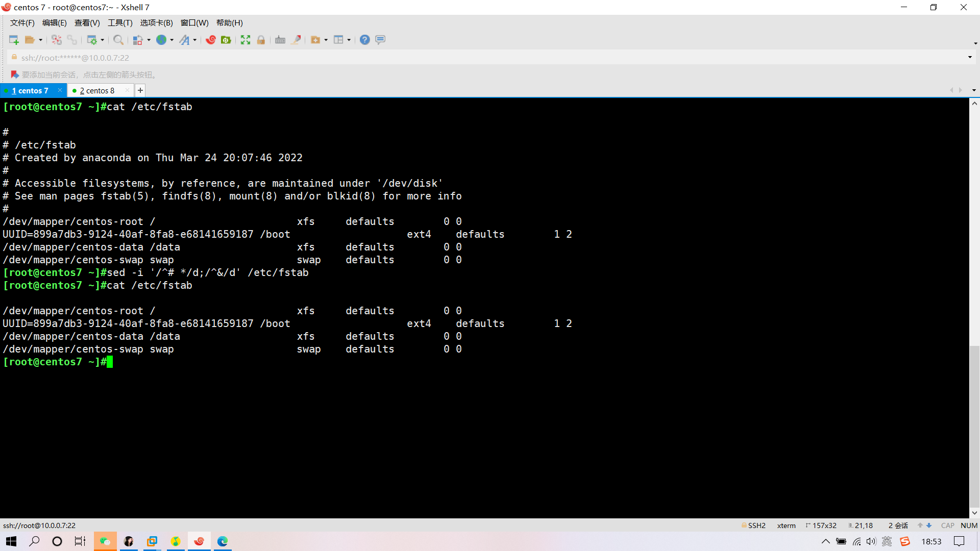This screenshot has height=551, width=980.
Task: Switch to the centos 8 tab
Action: tap(97, 90)
